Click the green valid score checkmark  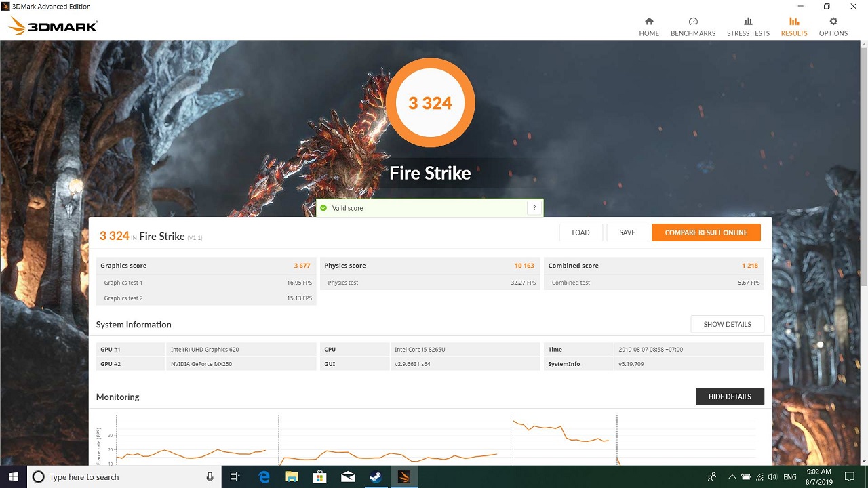[x=323, y=208]
